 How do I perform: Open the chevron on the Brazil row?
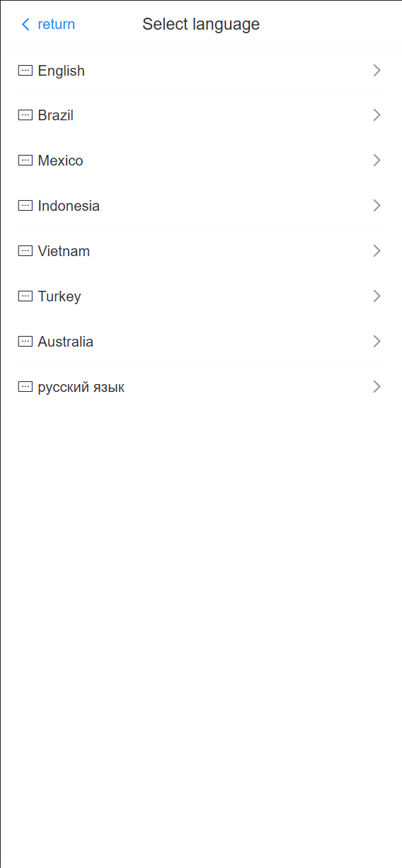point(377,115)
